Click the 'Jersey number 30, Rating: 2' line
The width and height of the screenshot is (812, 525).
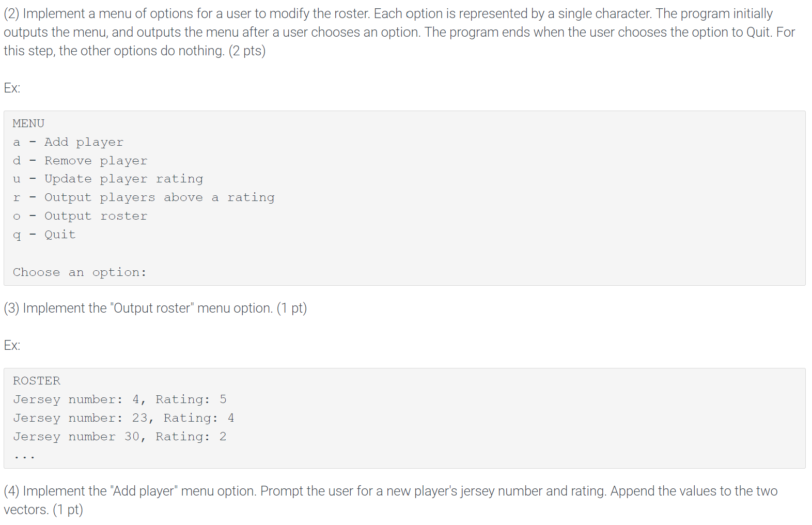pos(120,437)
